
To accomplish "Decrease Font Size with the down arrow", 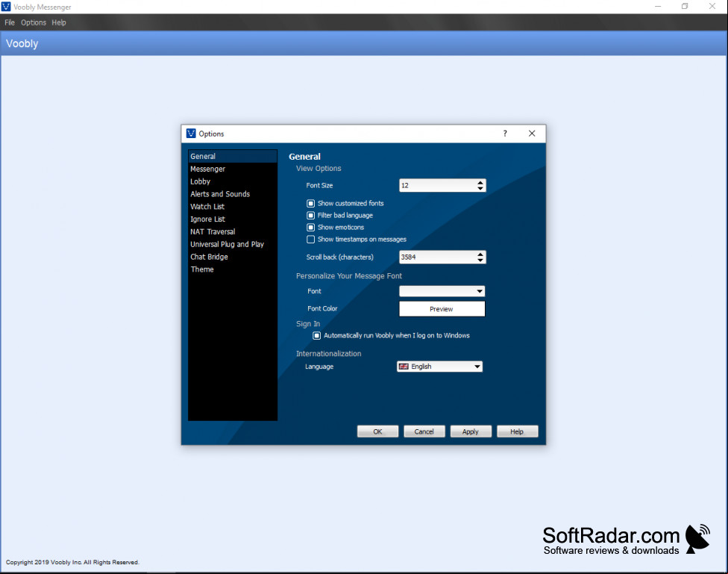I will 480,188.
